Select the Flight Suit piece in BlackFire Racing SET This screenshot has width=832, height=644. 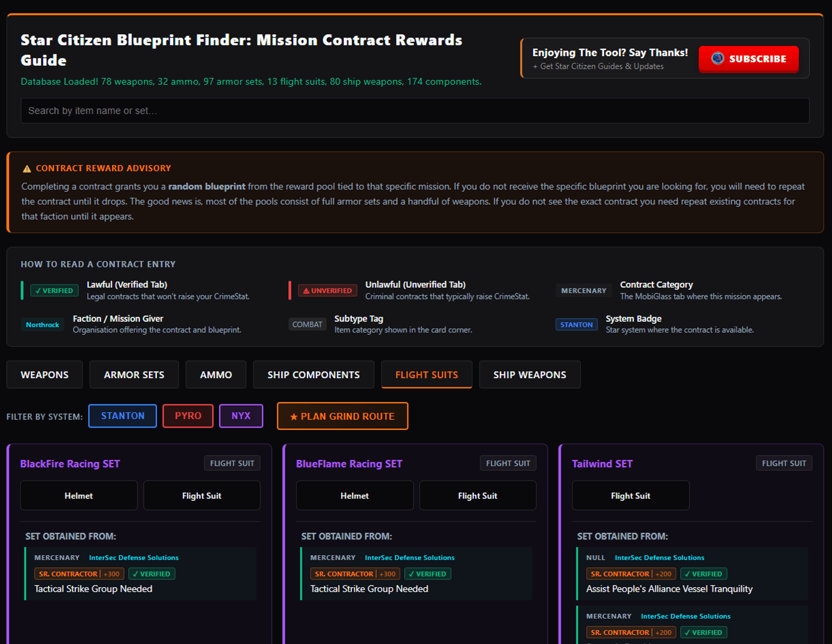click(202, 496)
